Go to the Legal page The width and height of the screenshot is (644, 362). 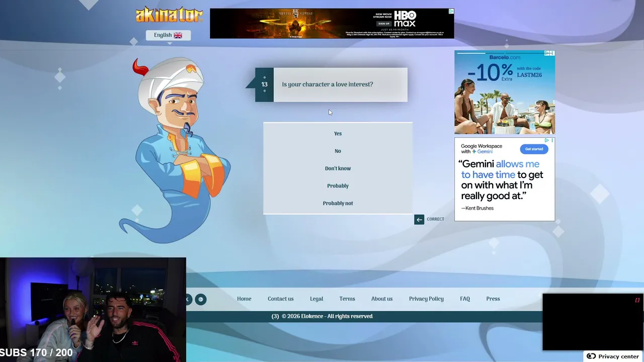point(316,299)
